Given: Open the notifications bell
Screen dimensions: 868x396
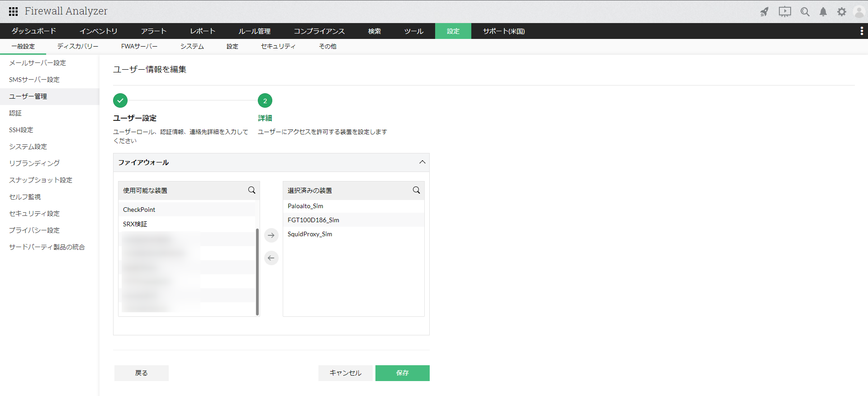Looking at the screenshot, I should [x=823, y=12].
